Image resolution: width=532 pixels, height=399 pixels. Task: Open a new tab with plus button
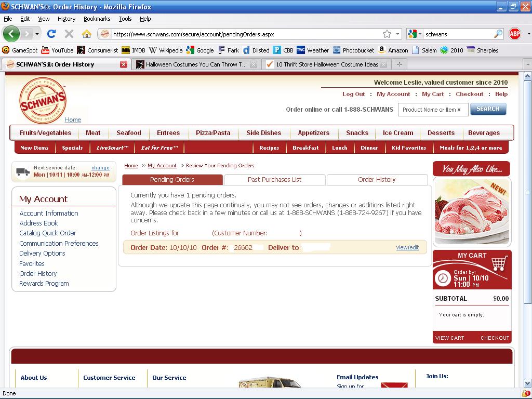(x=400, y=64)
